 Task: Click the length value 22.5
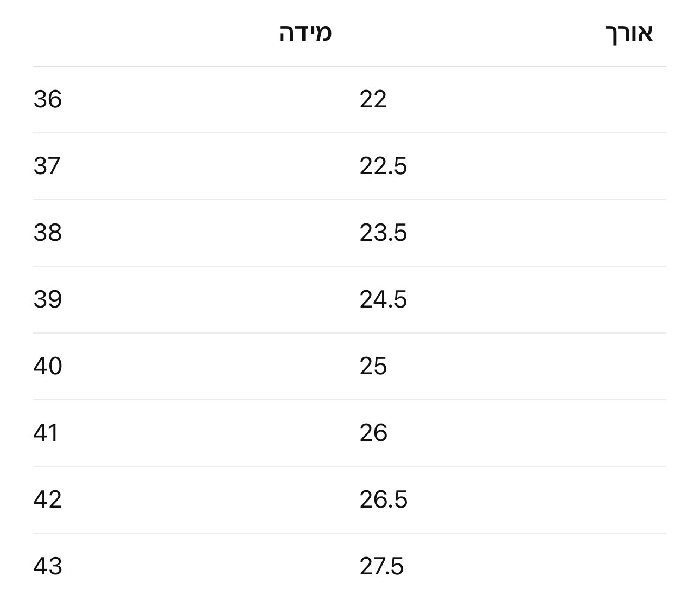[x=383, y=166]
